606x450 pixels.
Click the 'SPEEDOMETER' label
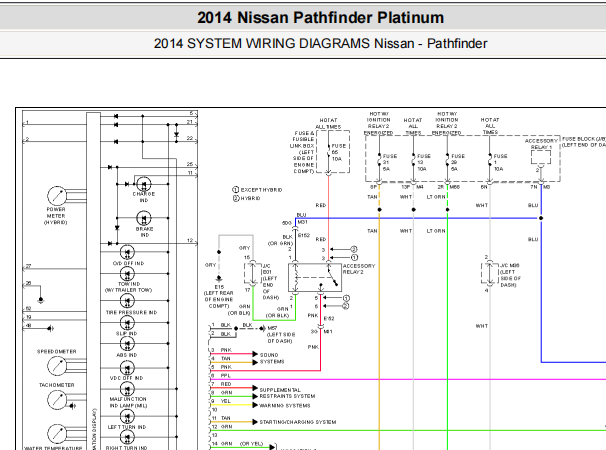[57, 351]
